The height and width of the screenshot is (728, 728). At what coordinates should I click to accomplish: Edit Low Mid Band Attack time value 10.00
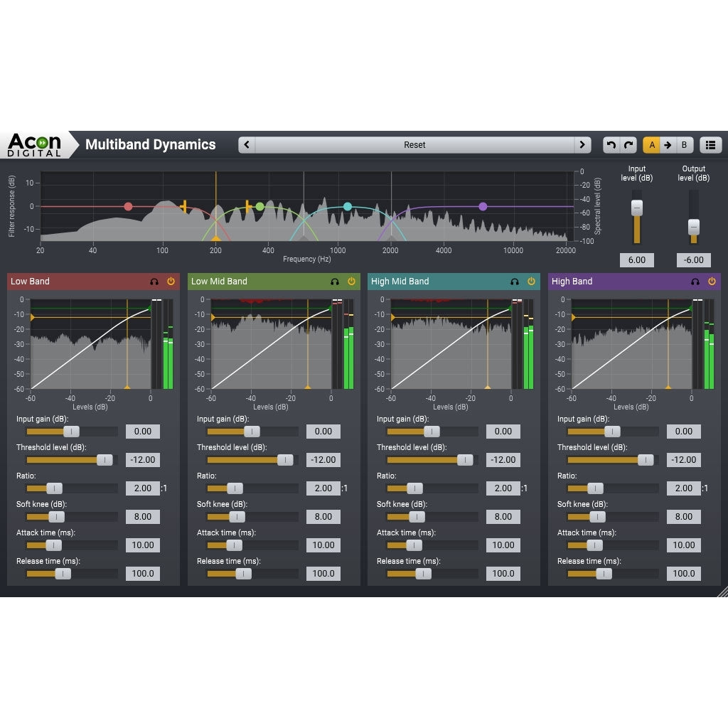(x=323, y=545)
